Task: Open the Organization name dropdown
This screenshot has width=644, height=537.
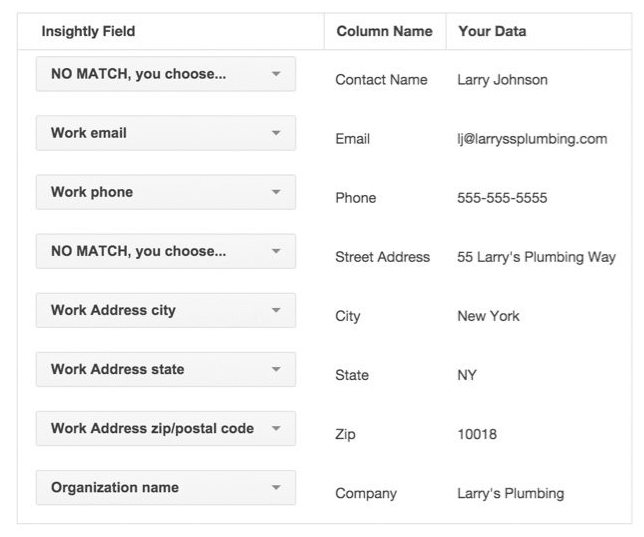Action: click(x=166, y=488)
